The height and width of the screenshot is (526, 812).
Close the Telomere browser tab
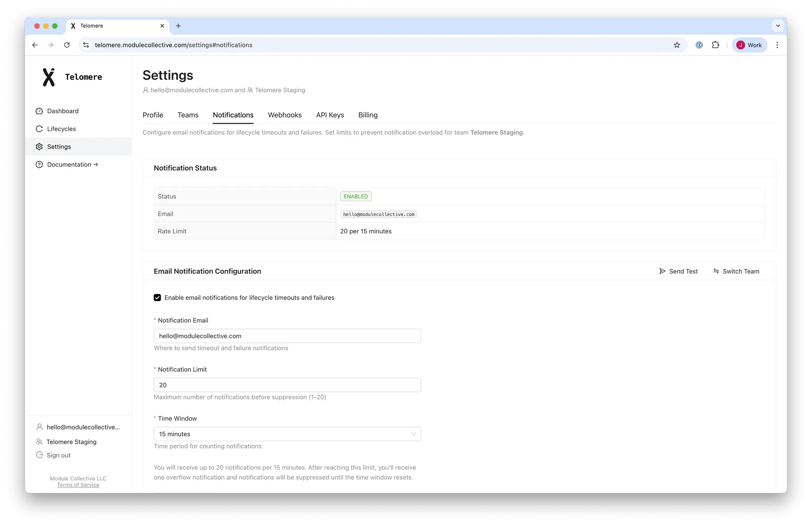pyautogui.click(x=162, y=26)
